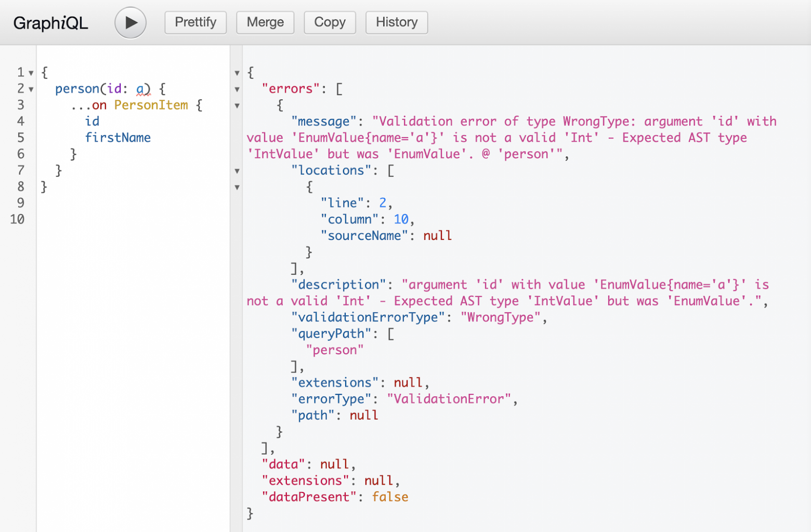The width and height of the screenshot is (811, 532).
Task: Click the "dataPresent" false value in the response
Action: (390, 497)
